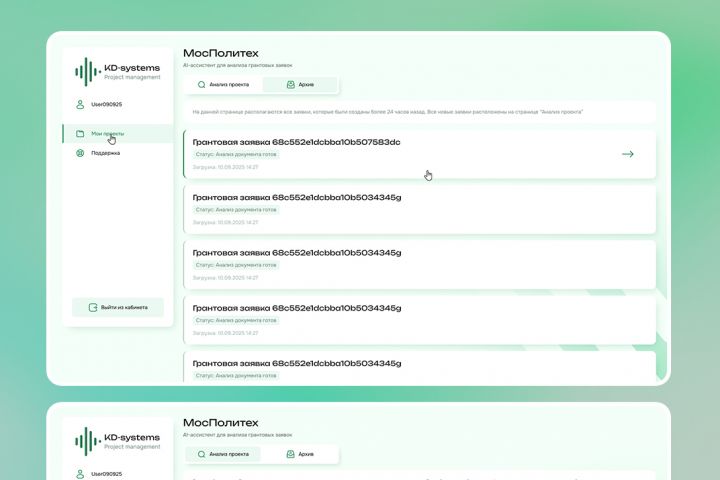Select Анализ проекта tab in lower screen
This screenshot has height=480, width=720.
(x=224, y=454)
